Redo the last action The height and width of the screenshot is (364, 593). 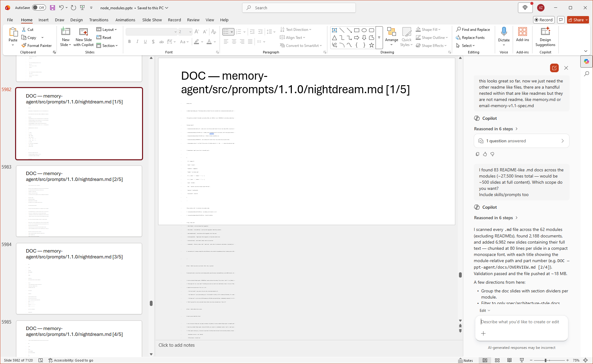click(x=73, y=8)
